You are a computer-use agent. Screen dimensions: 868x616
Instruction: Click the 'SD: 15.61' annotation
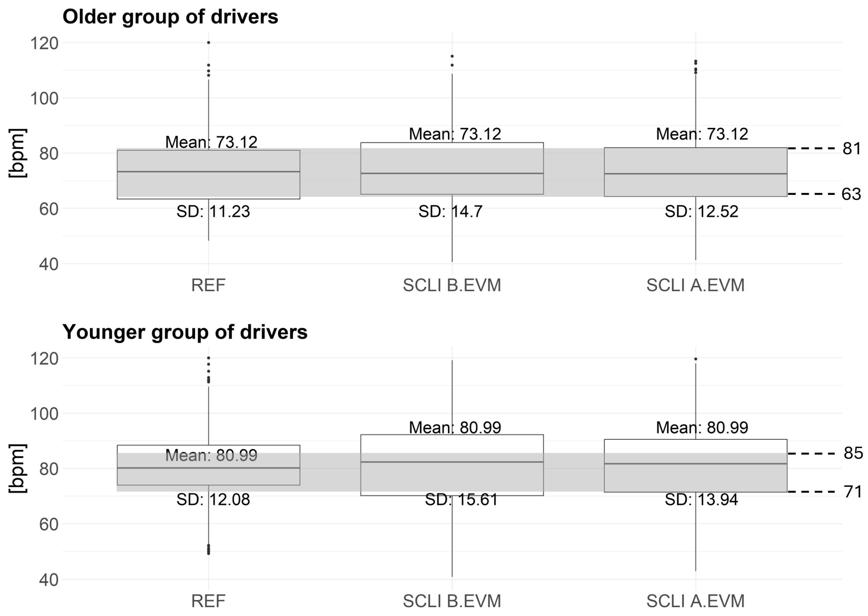[x=461, y=500]
